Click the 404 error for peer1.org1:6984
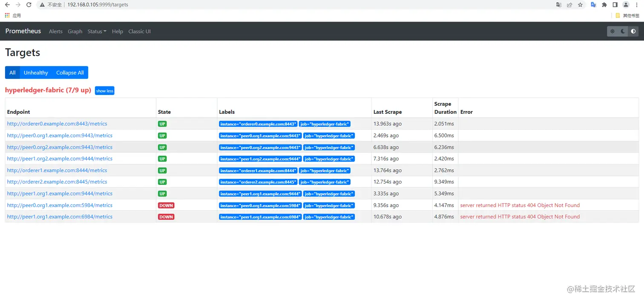Image resolution: width=644 pixels, height=302 pixels. 520,217
